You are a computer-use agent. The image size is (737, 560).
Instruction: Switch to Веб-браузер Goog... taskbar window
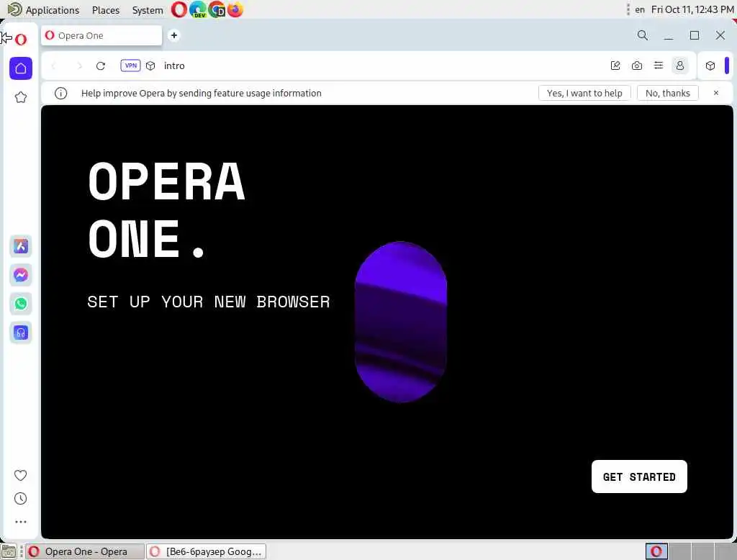(x=207, y=551)
